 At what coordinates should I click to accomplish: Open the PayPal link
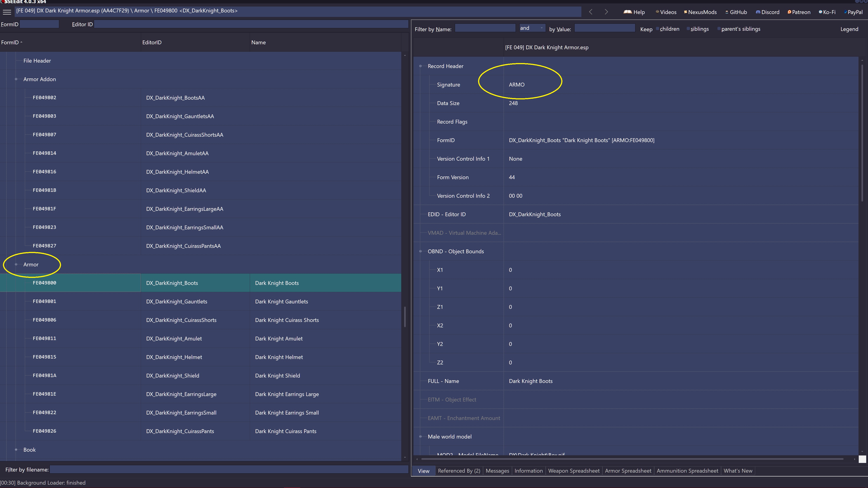click(x=853, y=12)
